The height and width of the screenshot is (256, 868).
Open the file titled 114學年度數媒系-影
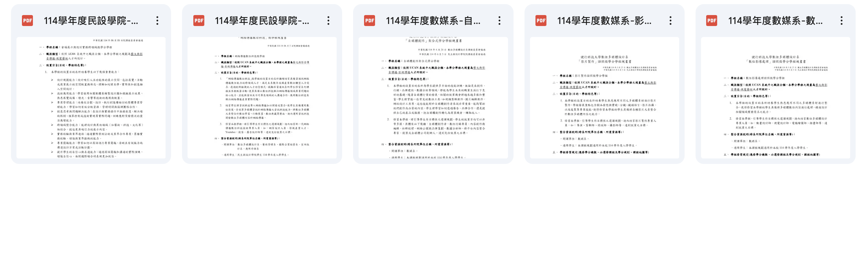(x=604, y=21)
